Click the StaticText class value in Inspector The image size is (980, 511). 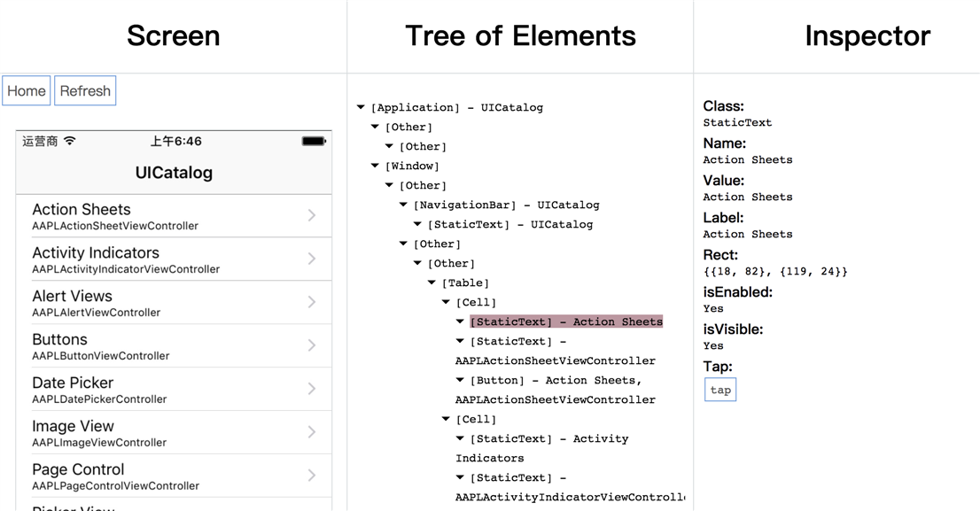(x=737, y=123)
